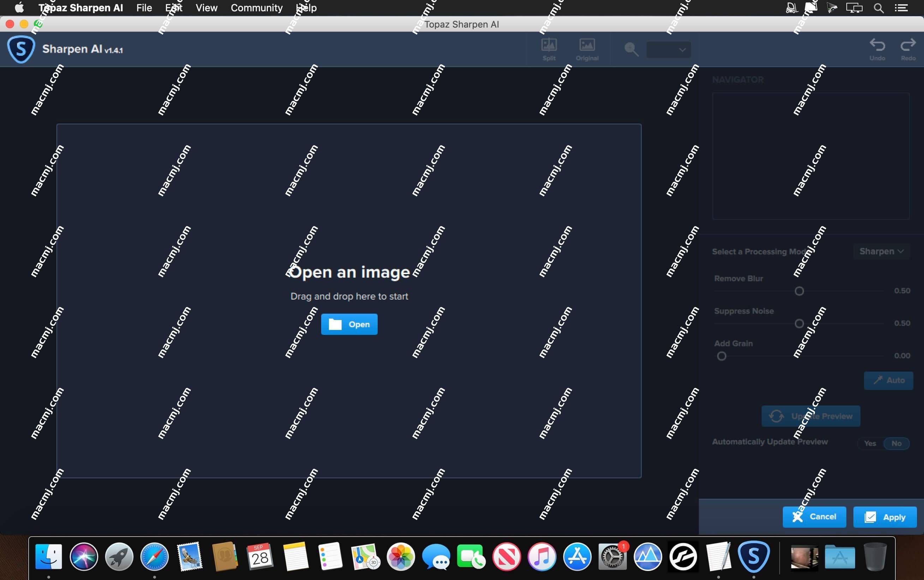Click the Open an image drop area

click(x=349, y=301)
